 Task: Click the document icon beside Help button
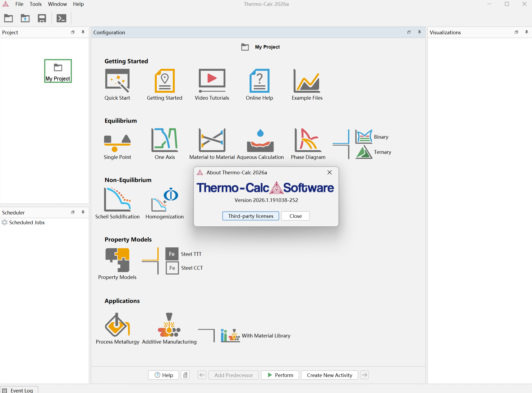[185, 375]
